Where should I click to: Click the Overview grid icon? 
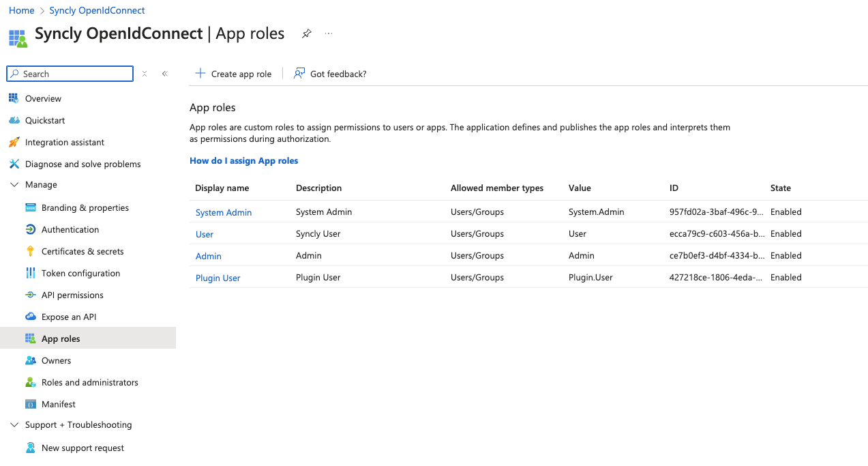[x=14, y=98]
